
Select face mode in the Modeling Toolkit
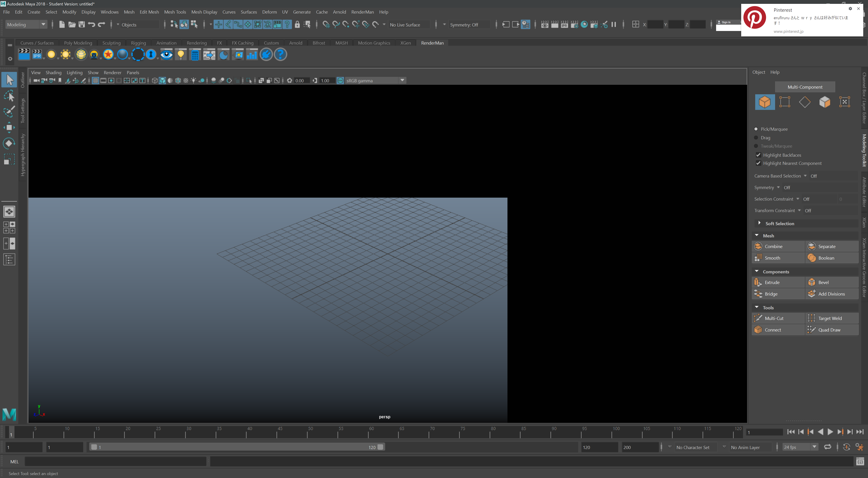tap(825, 102)
